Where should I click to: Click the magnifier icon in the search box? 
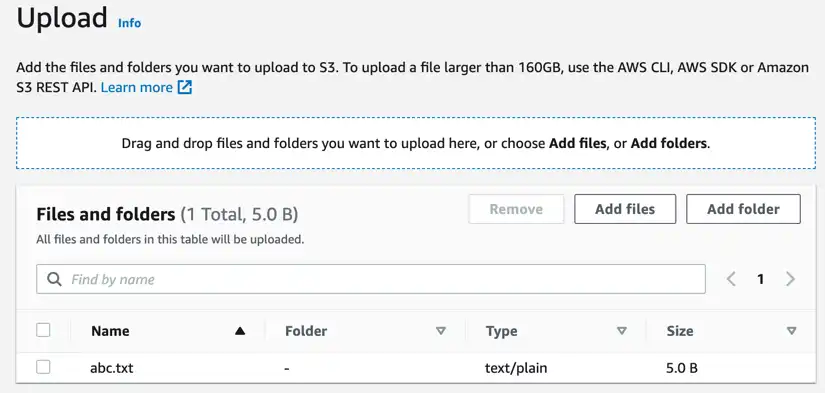pos(54,279)
